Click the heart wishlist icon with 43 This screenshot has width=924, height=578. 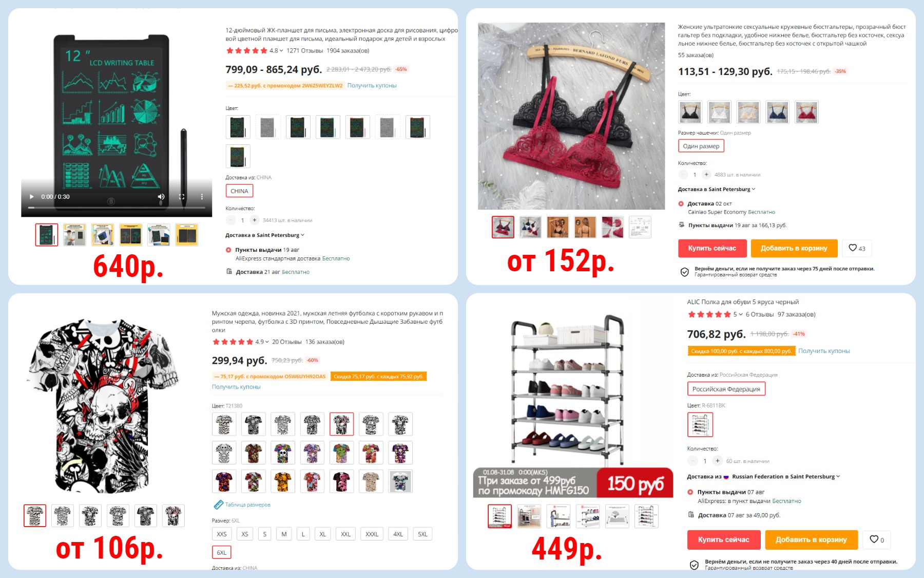tap(857, 248)
